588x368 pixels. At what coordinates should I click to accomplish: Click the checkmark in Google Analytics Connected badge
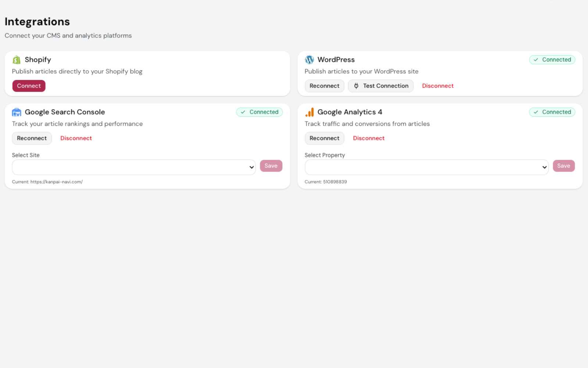[536, 112]
